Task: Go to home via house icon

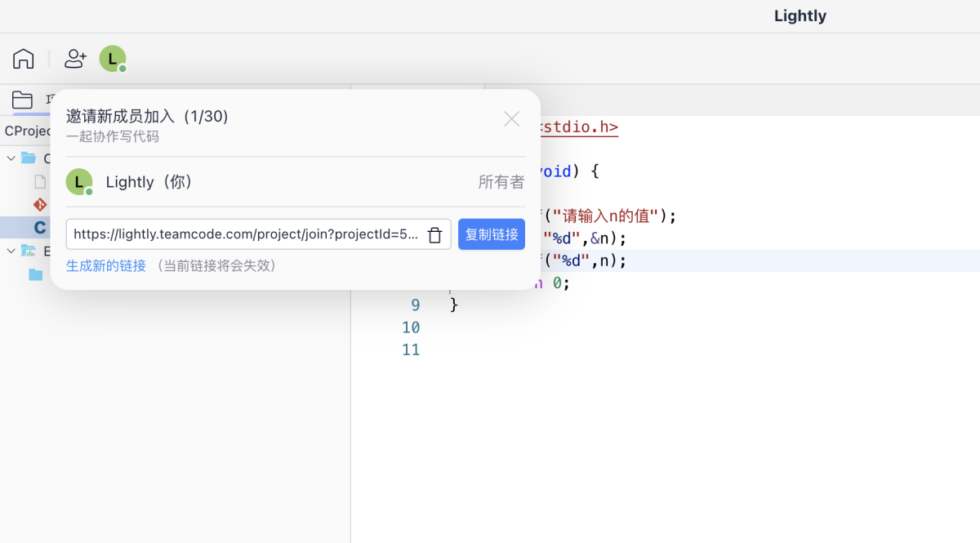Action: 24,59
